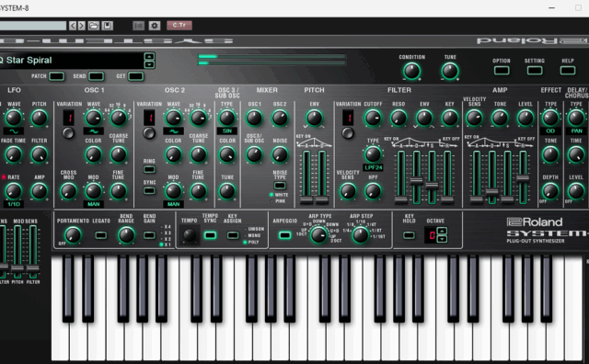Click OSC 1 variation button
Screen dimensions: 589x364
68,133
